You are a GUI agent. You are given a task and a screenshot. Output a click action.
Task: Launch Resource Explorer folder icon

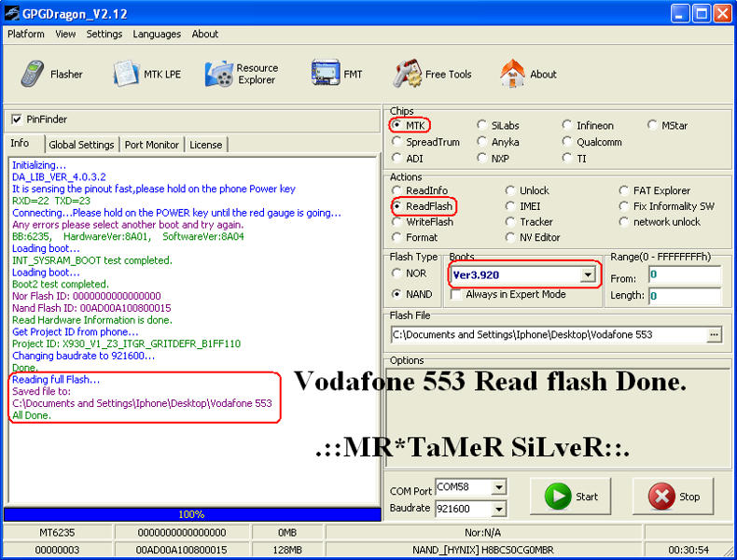[219, 74]
